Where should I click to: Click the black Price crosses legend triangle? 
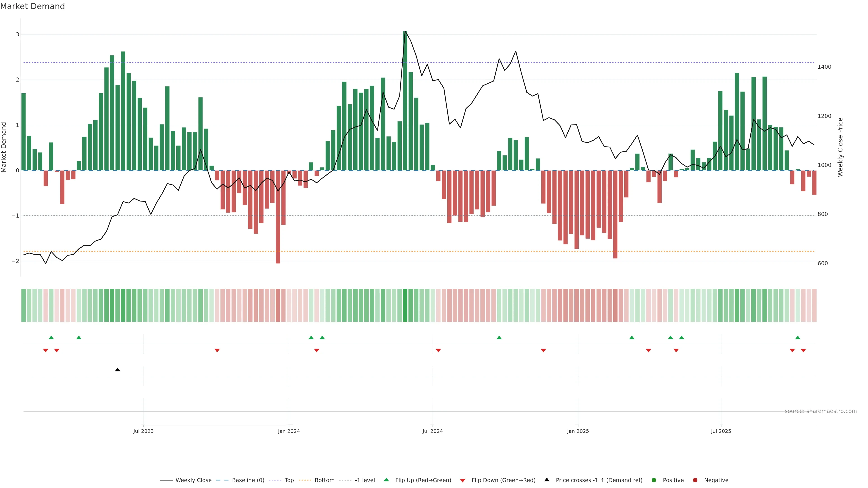coord(547,480)
